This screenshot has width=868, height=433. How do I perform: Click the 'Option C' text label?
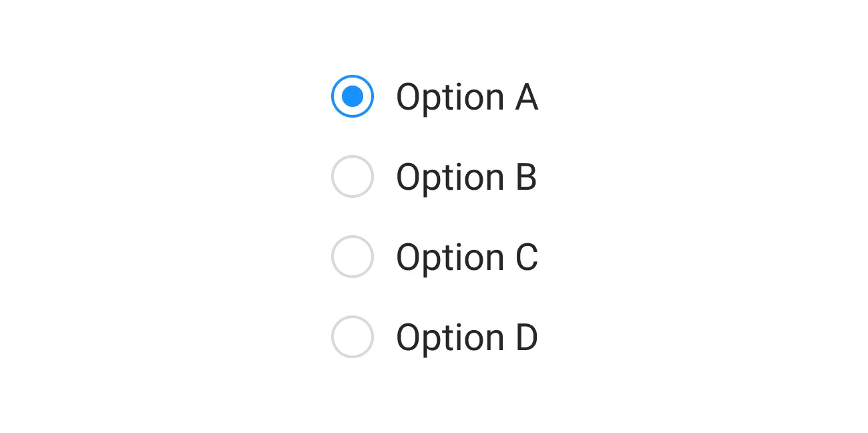[467, 258]
